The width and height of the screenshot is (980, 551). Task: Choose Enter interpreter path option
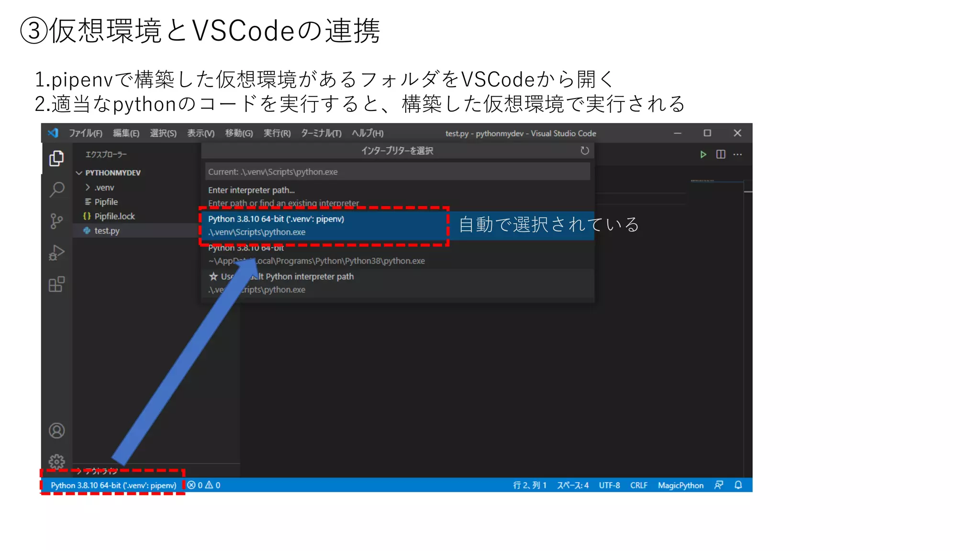coord(251,190)
